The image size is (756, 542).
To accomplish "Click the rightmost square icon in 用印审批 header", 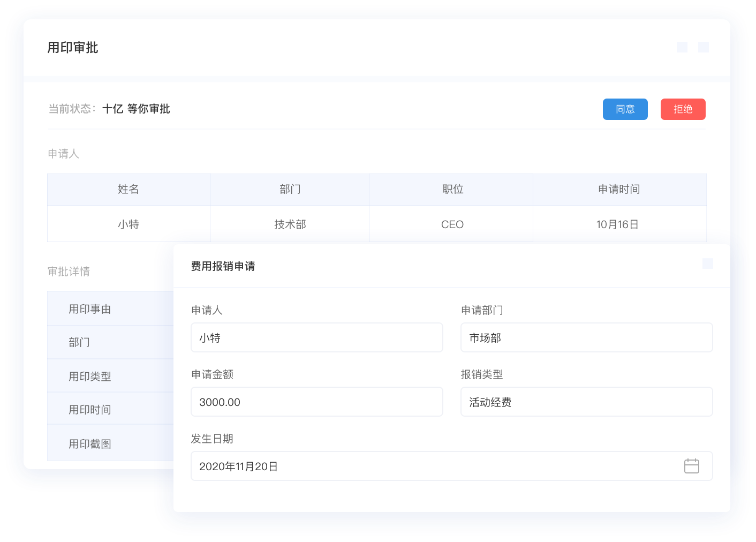I will [x=704, y=47].
